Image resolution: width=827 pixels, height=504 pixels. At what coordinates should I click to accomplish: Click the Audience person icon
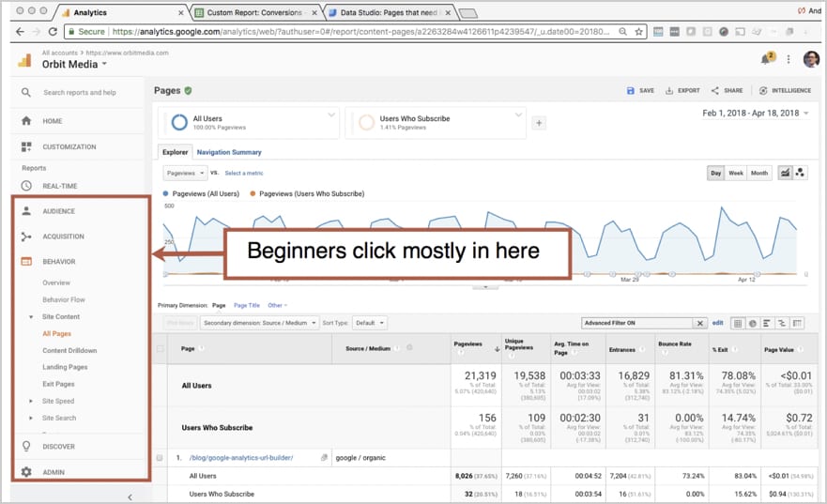click(26, 211)
